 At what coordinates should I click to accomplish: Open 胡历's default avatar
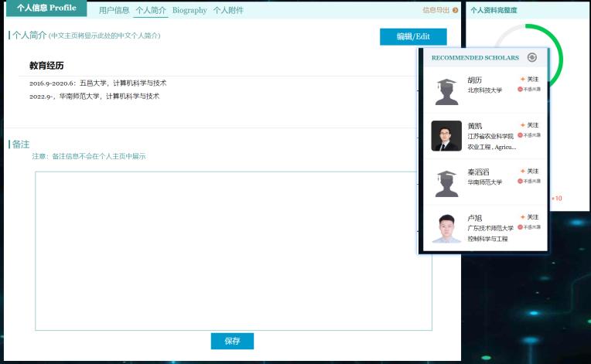446,90
